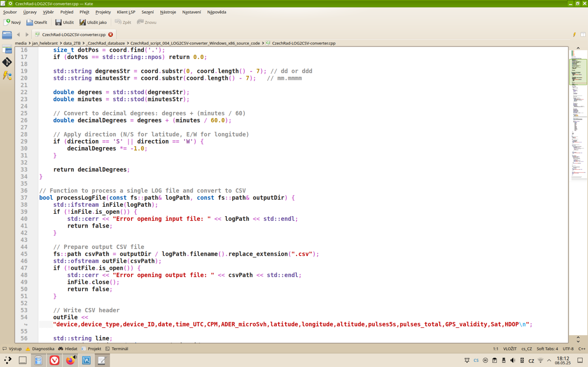Screen dimensions: 588x367
Task: Open the Soubor menu
Action: click(10, 12)
